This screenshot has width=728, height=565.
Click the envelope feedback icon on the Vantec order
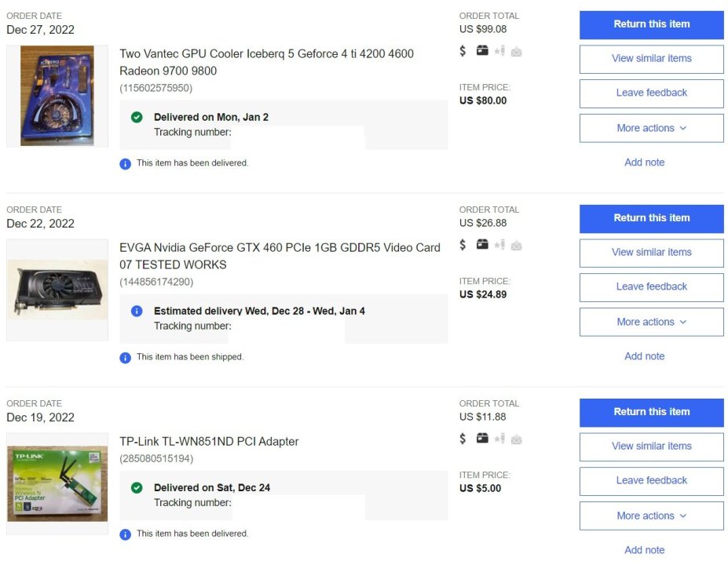point(516,52)
